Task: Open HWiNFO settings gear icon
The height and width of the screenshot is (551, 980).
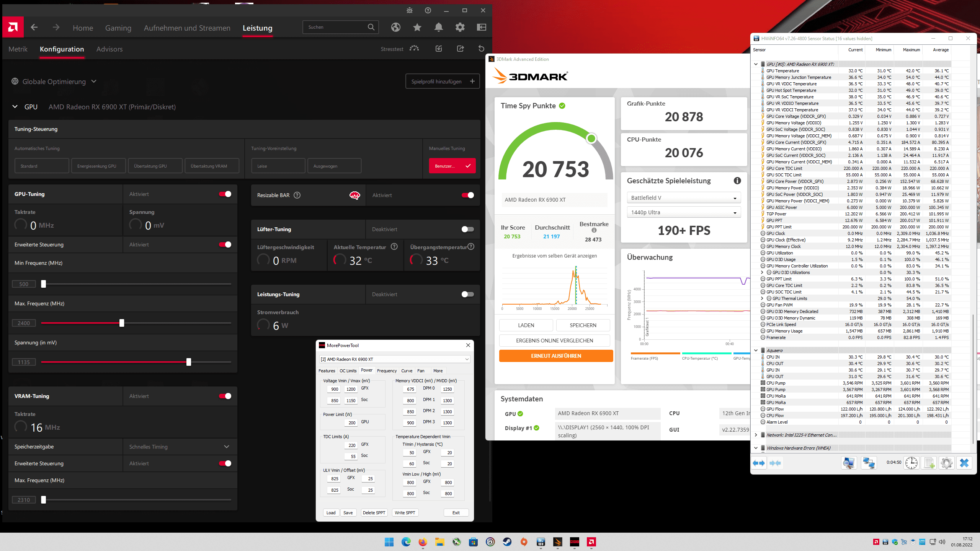Action: click(x=946, y=463)
